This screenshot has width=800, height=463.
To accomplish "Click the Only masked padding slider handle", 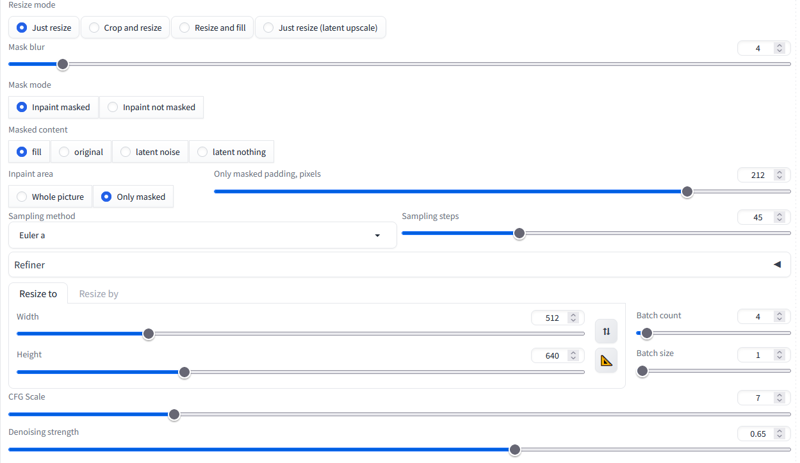I will coord(687,192).
